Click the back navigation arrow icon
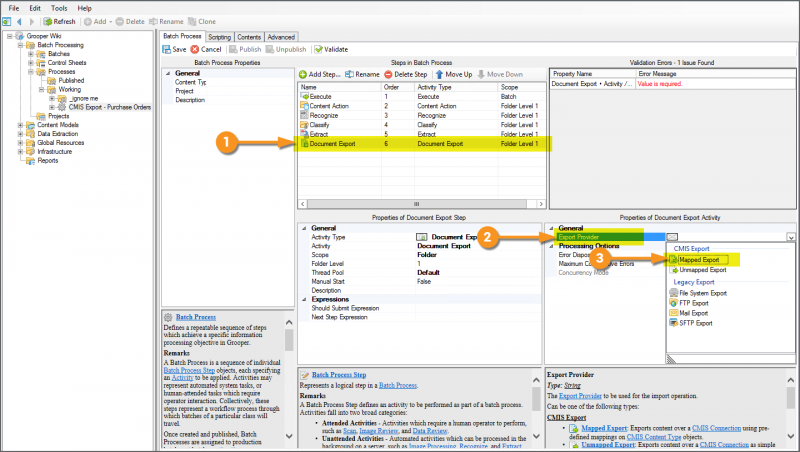The image size is (800, 452). tap(19, 21)
